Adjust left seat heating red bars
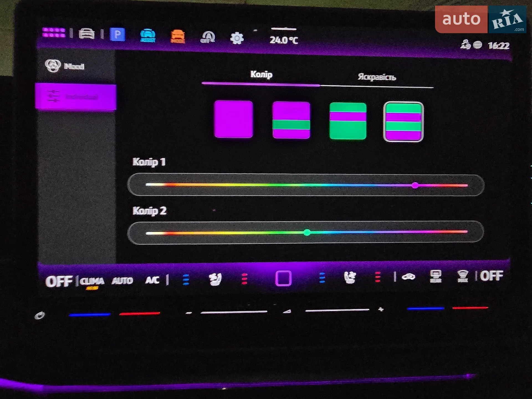This screenshot has width=532, height=399. coord(244,279)
